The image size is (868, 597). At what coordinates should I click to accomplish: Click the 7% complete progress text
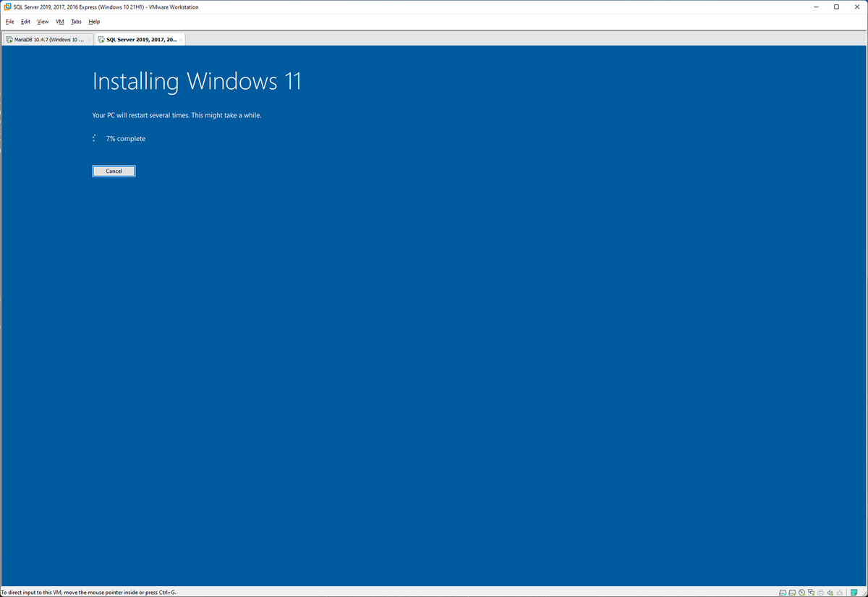(x=125, y=139)
